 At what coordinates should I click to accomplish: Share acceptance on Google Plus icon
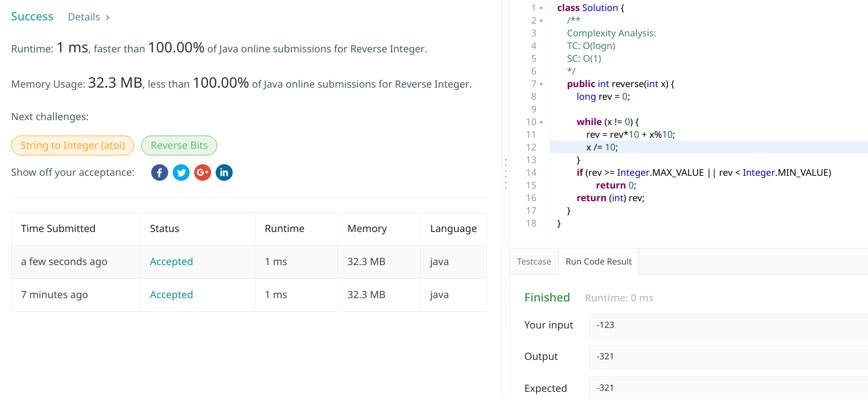[202, 172]
